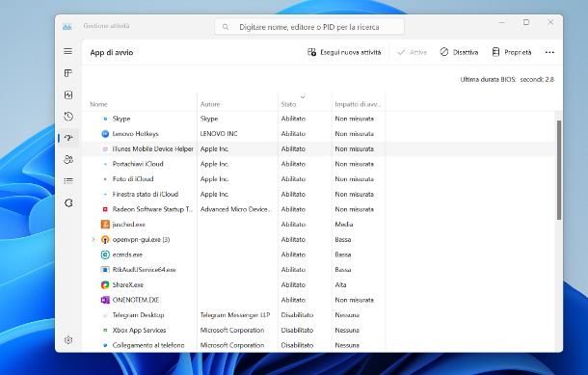Click Advanced Micro Device author cell
This screenshot has width=588, height=375.
click(x=235, y=209)
